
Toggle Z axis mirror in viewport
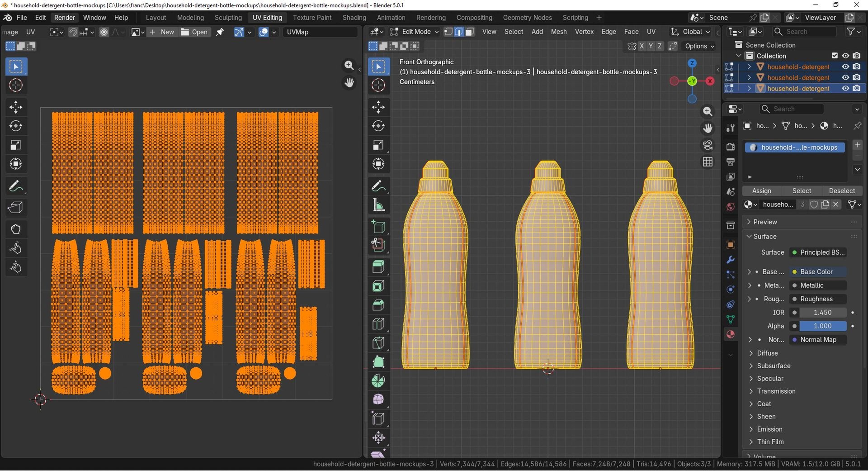[x=660, y=46]
